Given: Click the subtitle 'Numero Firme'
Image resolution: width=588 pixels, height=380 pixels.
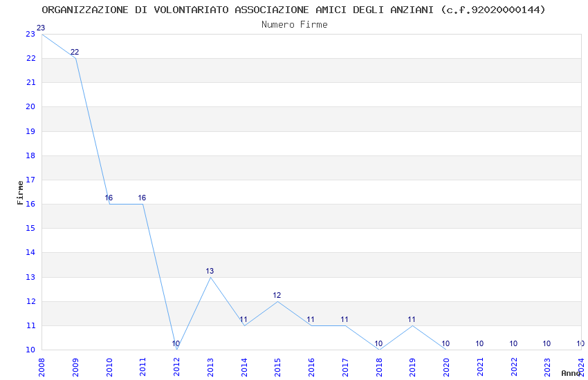Looking at the screenshot, I should pyautogui.click(x=295, y=25).
